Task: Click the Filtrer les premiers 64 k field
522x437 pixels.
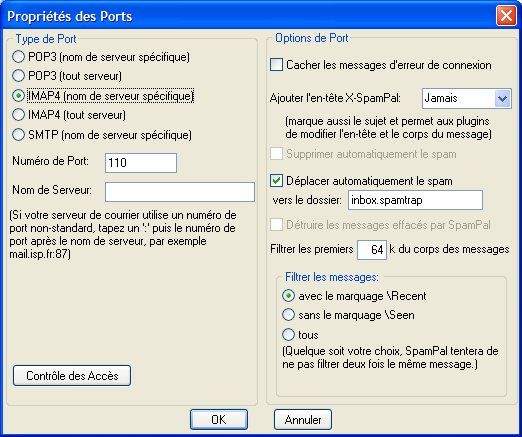Action: pyautogui.click(x=372, y=250)
